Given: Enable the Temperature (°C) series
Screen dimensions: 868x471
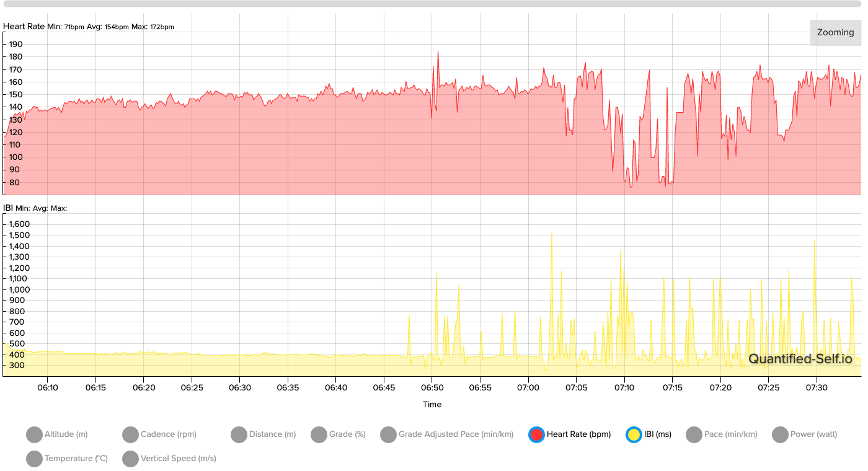Looking at the screenshot, I should click(34, 459).
